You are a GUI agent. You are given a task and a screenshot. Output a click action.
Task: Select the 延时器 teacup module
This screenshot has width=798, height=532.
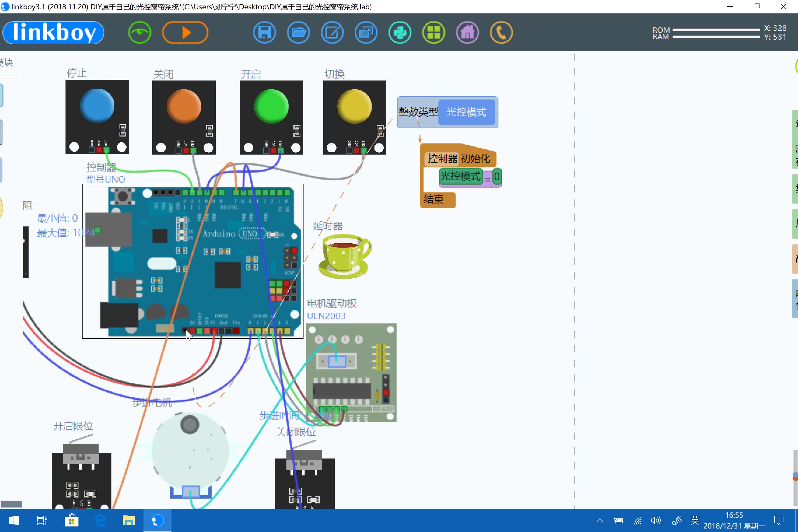345,256
